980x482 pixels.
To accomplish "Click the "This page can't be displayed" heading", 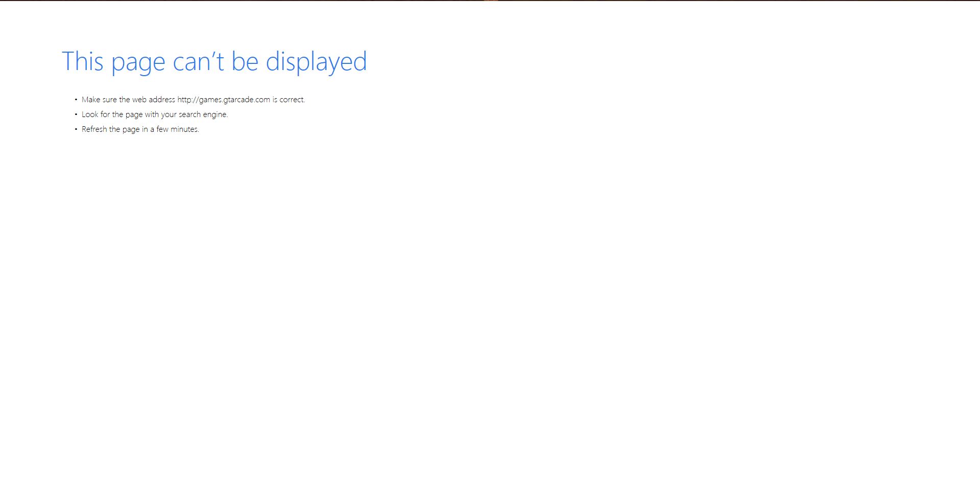I will click(x=214, y=61).
